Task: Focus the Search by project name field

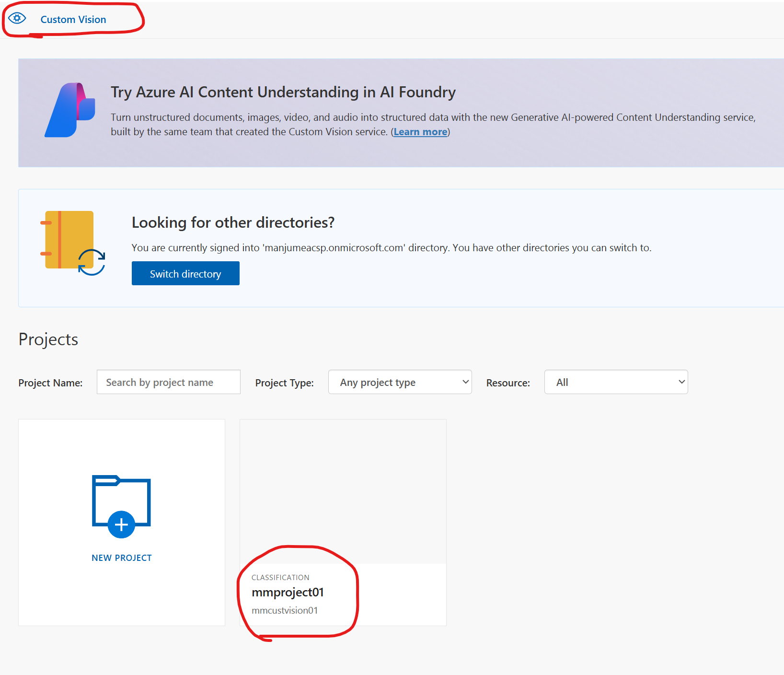Action: 169,382
